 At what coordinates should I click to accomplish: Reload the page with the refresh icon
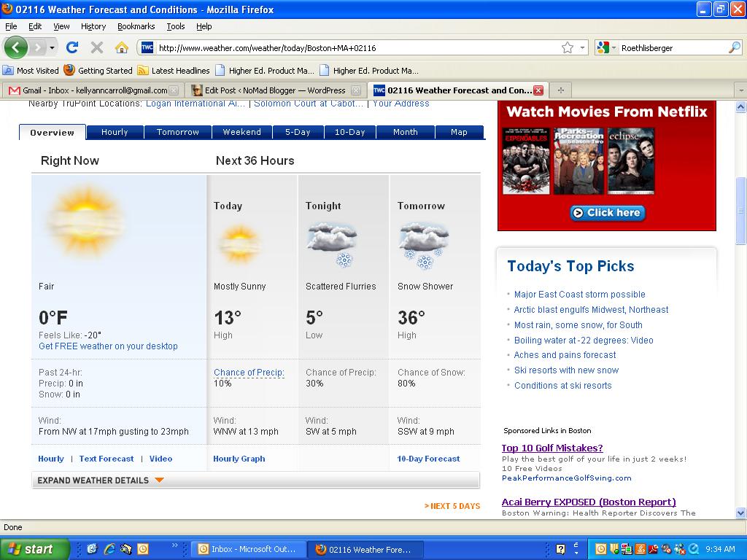(71, 47)
